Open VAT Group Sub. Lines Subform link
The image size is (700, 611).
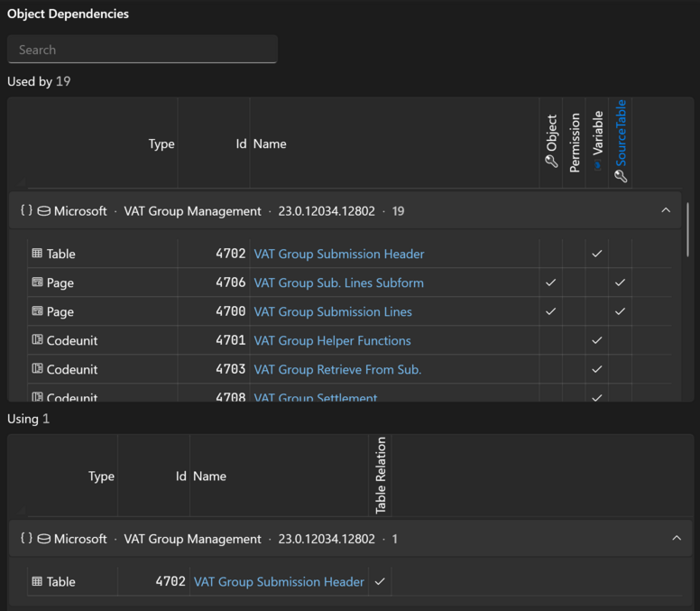tap(339, 282)
